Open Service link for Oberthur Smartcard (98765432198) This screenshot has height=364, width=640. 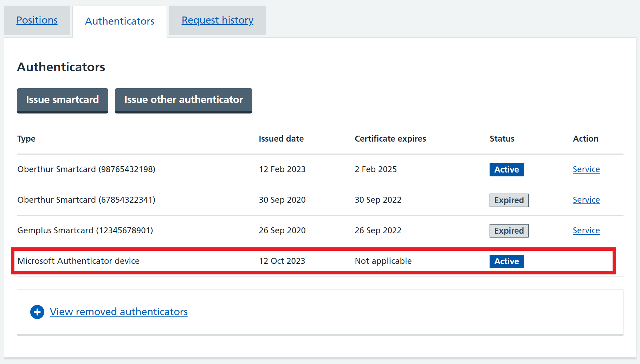(586, 169)
